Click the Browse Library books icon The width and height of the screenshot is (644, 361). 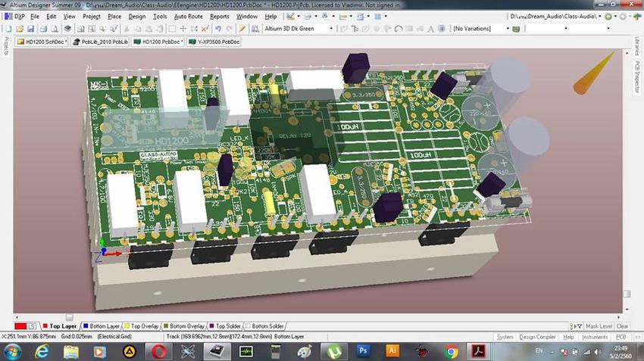255,29
